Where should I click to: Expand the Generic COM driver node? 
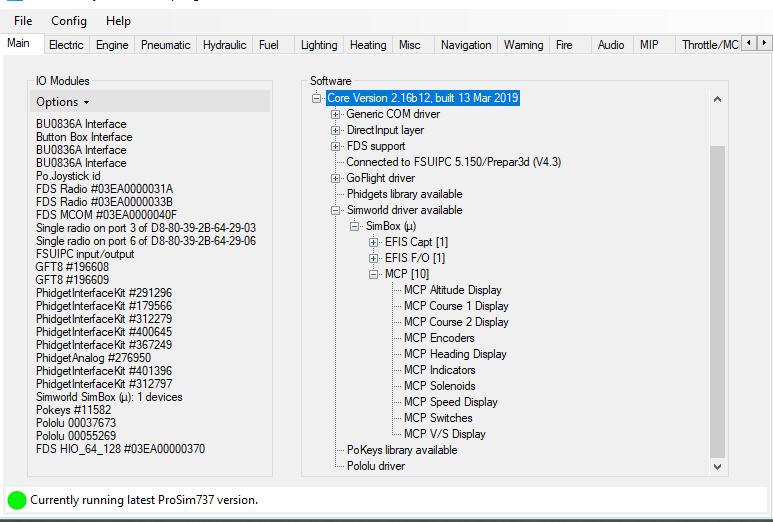pyautogui.click(x=335, y=114)
